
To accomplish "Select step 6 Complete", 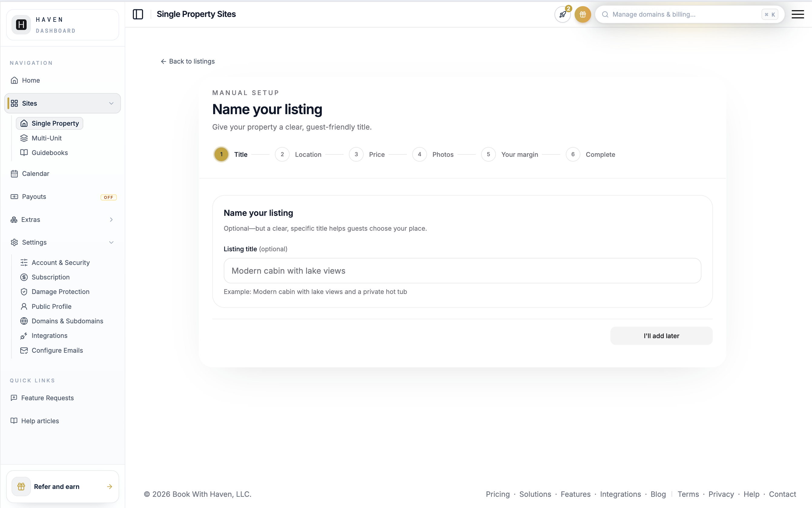I will (591, 154).
